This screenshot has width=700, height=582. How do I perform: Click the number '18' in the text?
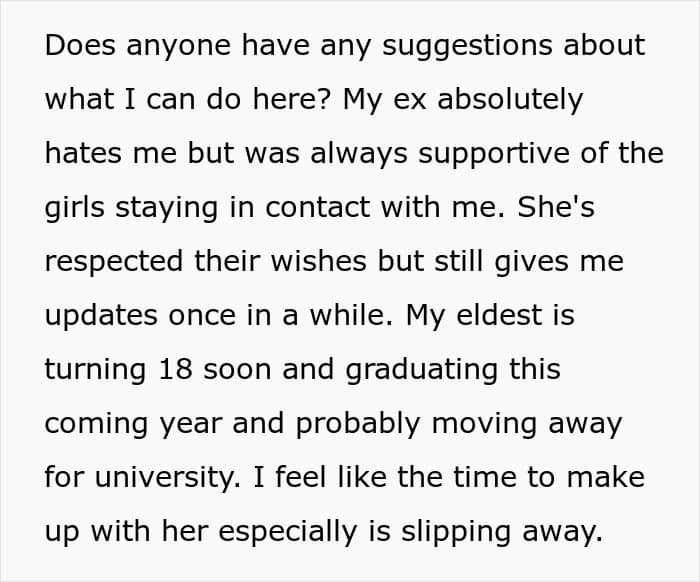175,369
